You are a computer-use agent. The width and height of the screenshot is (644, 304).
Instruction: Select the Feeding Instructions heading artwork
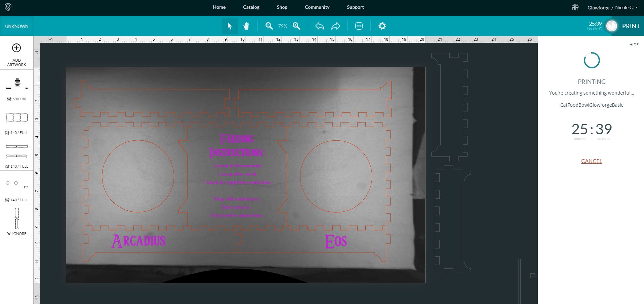coord(237,146)
